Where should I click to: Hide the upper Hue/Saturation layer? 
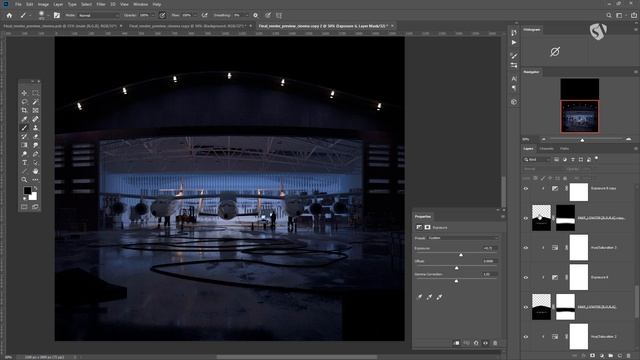click(x=526, y=248)
